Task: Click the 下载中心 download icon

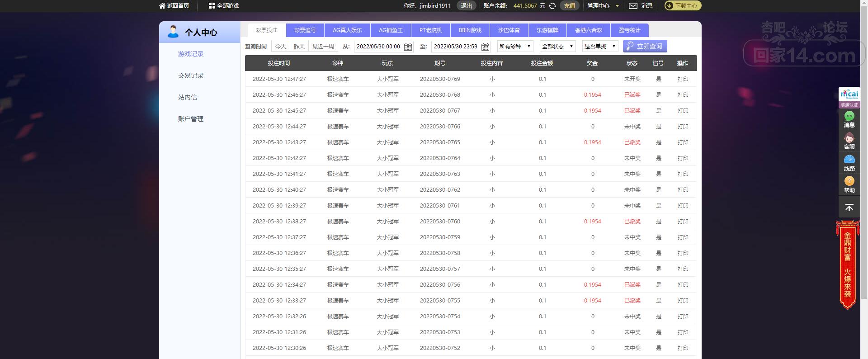Action: [669, 6]
